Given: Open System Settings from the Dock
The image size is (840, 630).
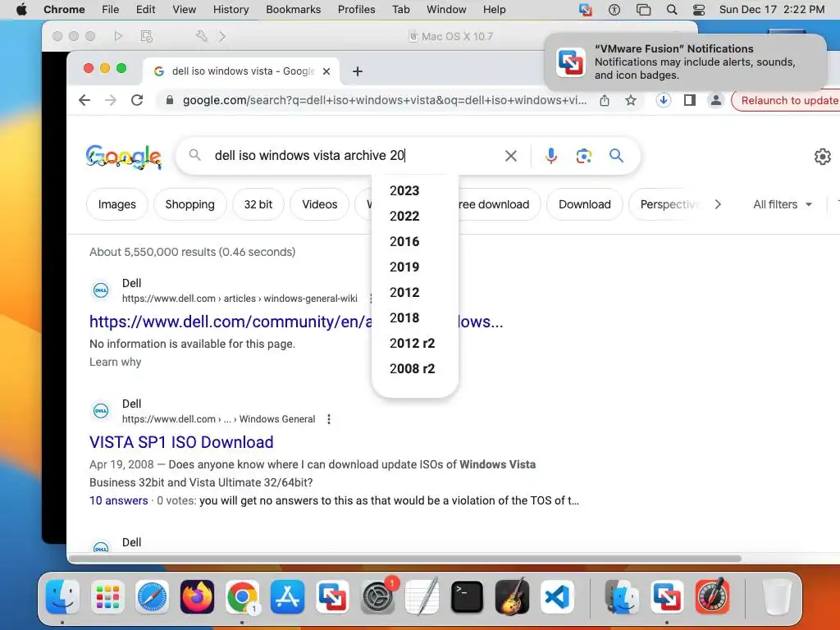Looking at the screenshot, I should (377, 597).
